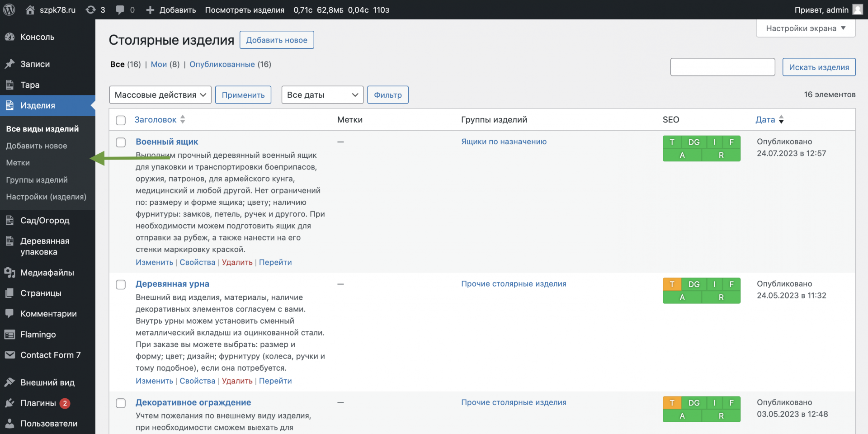868x434 pixels.
Task: Sort the table by Заголовок column
Action: [x=160, y=120]
